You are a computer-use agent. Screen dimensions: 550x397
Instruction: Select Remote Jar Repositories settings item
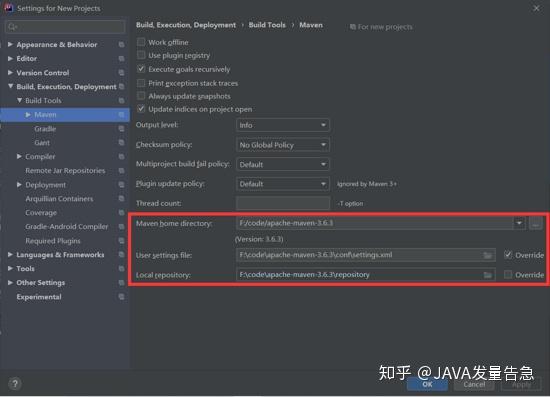65,170
